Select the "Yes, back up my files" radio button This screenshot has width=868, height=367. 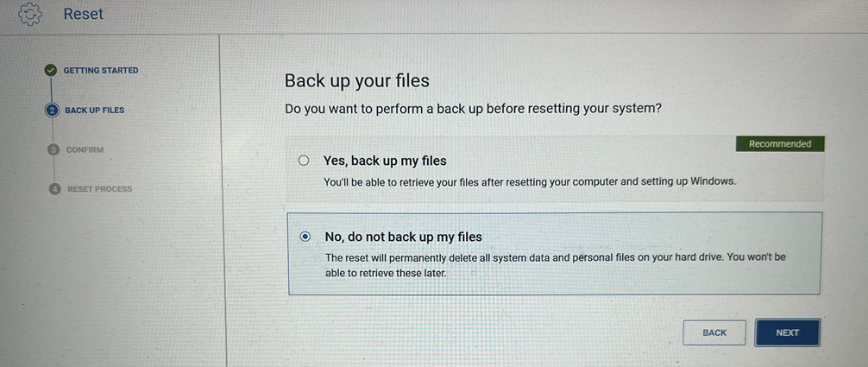[x=303, y=161]
